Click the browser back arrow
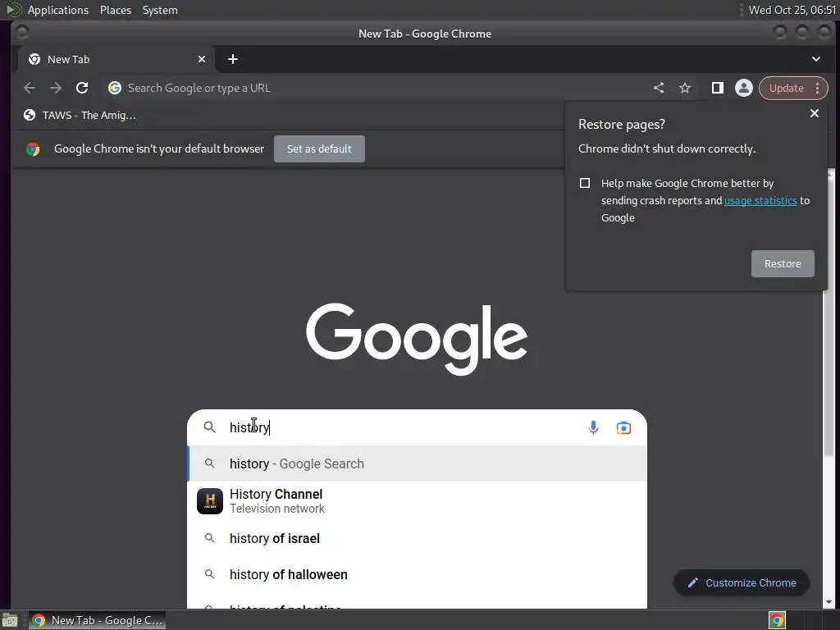 click(30, 88)
